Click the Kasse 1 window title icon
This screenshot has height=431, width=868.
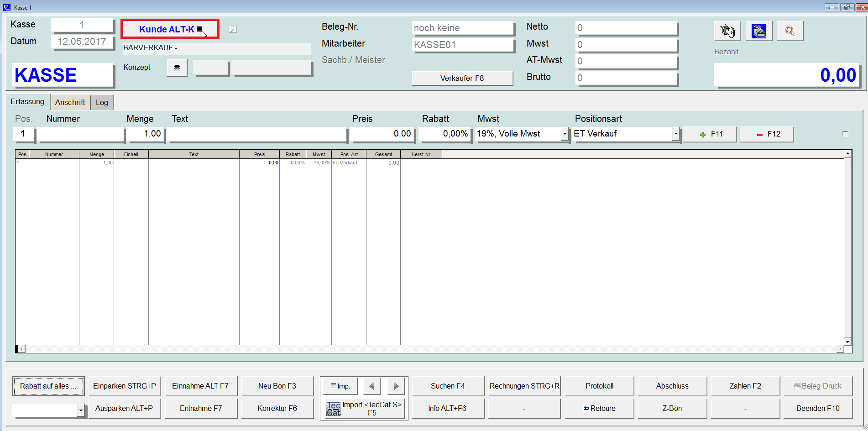click(7, 7)
